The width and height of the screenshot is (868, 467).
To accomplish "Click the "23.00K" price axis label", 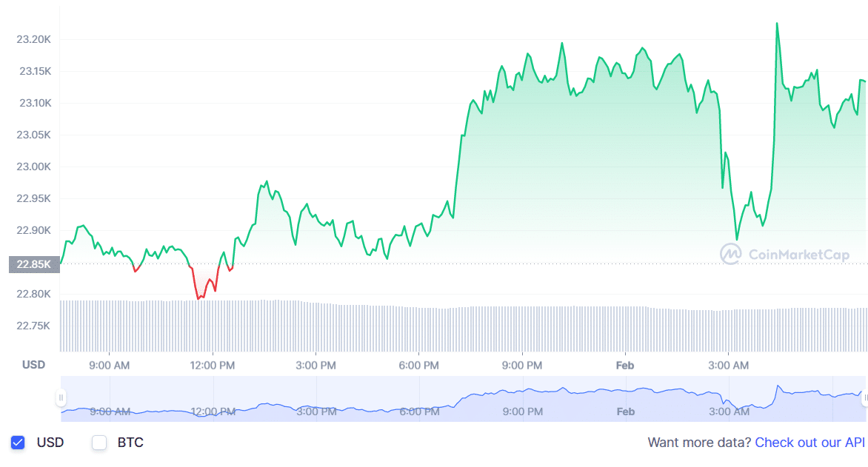I will tap(34, 167).
